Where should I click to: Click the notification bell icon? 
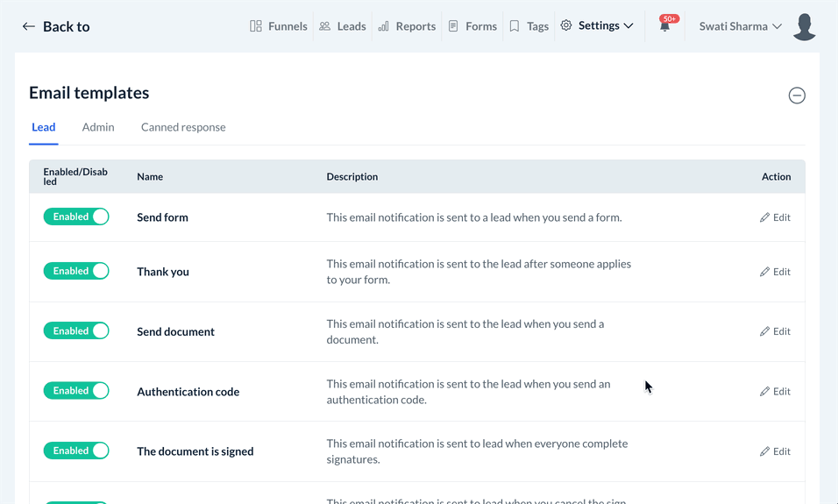(x=664, y=26)
